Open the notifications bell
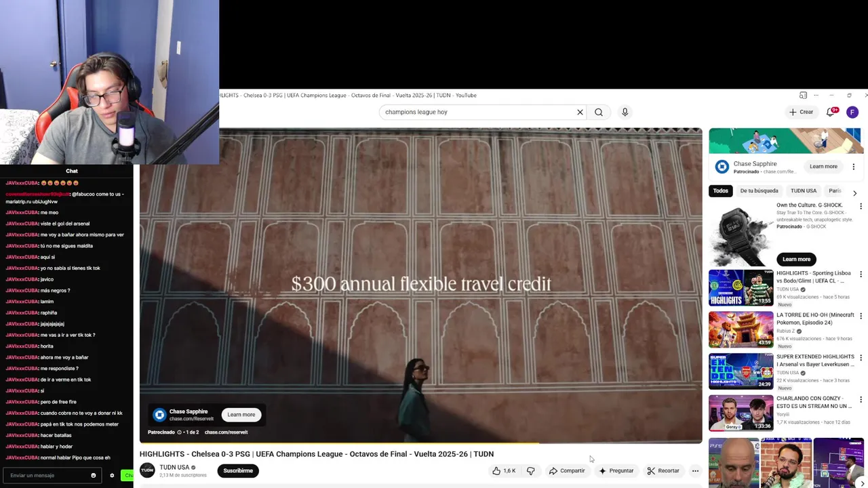 click(x=831, y=113)
